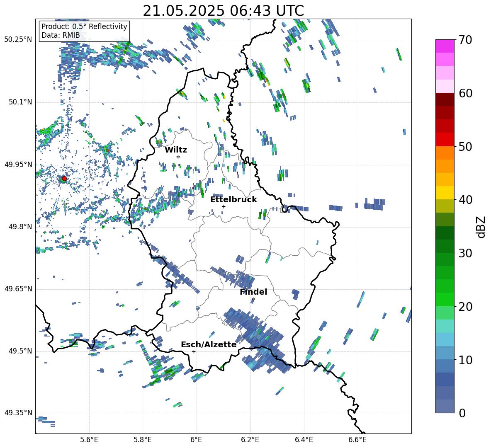Click the colorbar 50 tick label
Viewport: 491px width, 448px height.
466,146
